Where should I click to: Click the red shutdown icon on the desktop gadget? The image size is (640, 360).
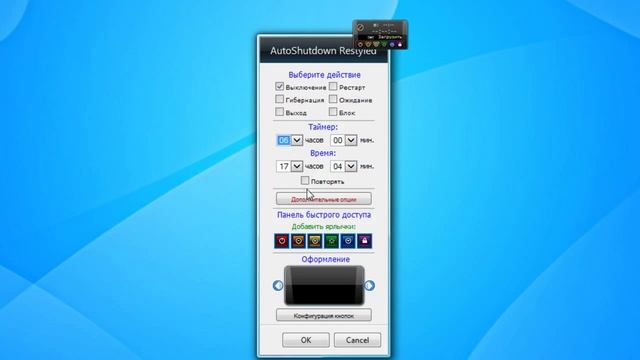360,44
